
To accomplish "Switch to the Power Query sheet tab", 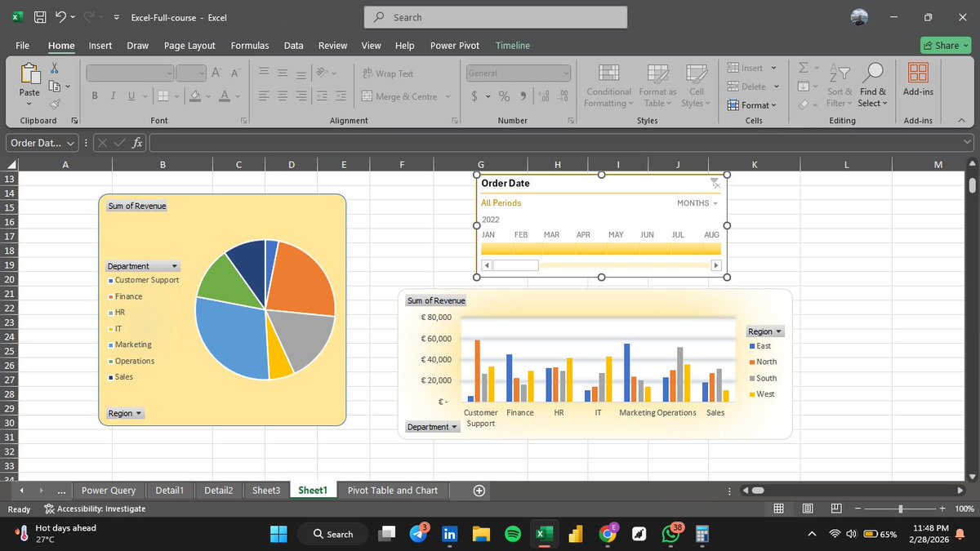I will click(x=109, y=491).
